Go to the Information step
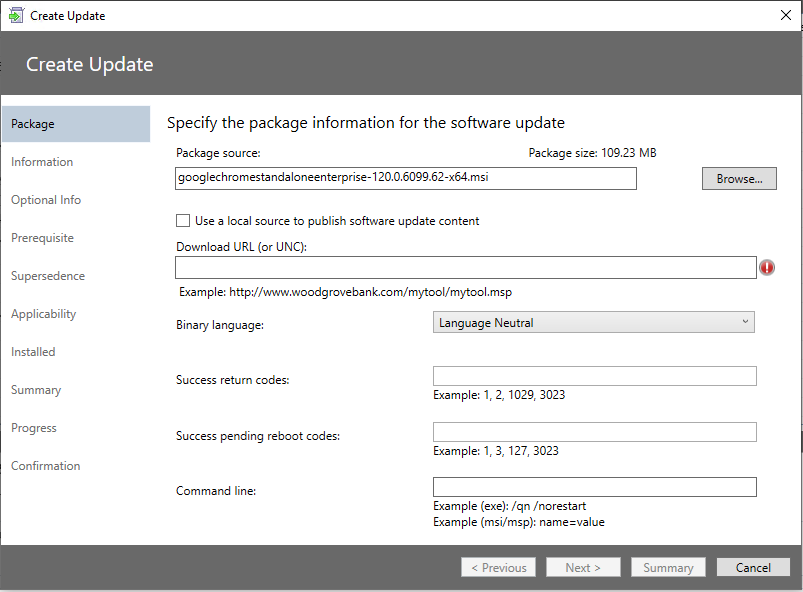 [x=42, y=162]
